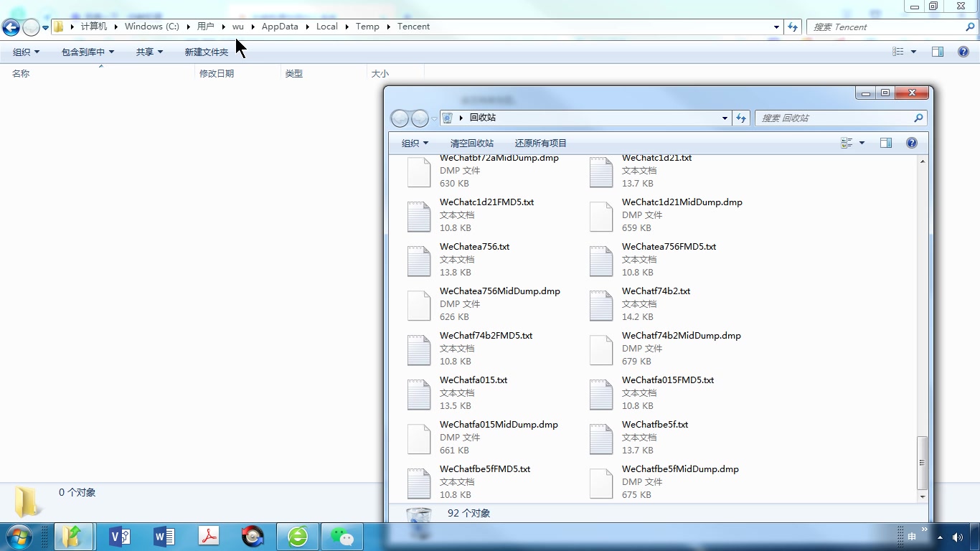Open view options arrow in Recycle Bin
Screen dimensions: 980x551
[862, 143]
